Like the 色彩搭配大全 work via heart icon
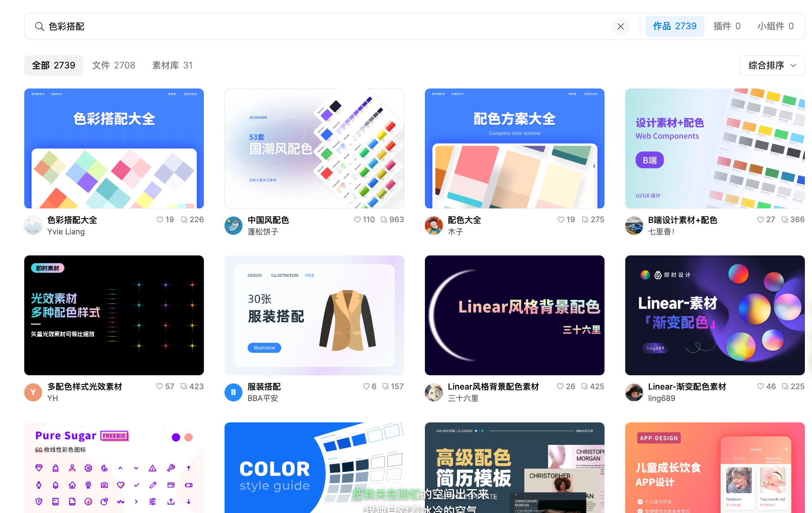 coord(160,220)
